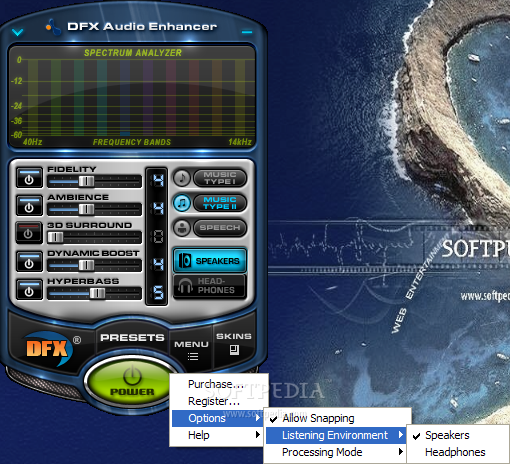The width and height of the screenshot is (510, 464).
Task: Click the chevron arrow at top left
Action: click(x=17, y=32)
